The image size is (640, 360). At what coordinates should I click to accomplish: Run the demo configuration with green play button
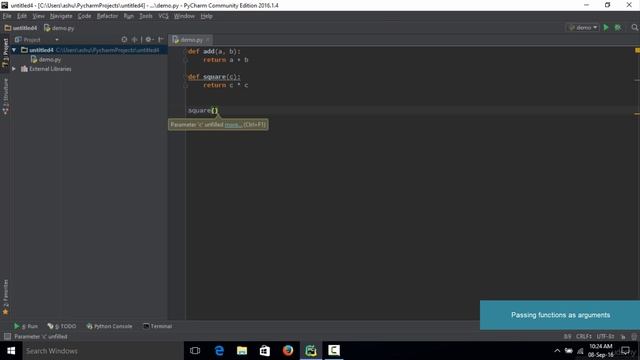[x=606, y=27]
